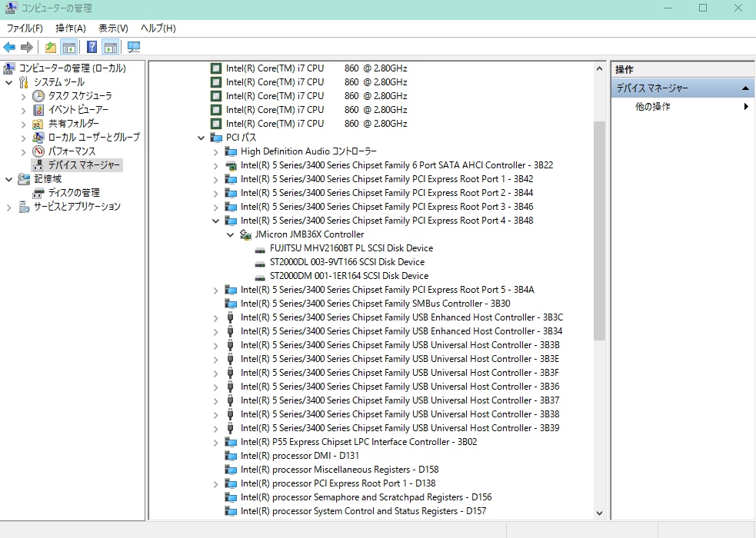Click the device list vertical scrollbar thumb

pyautogui.click(x=599, y=231)
